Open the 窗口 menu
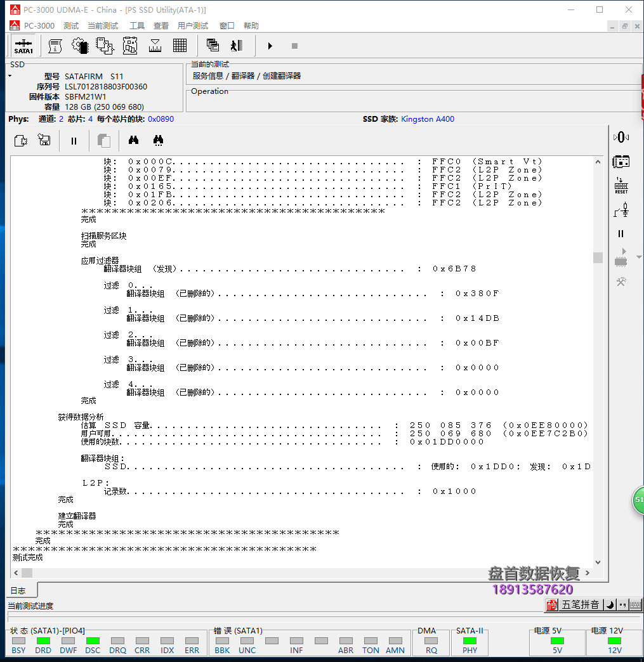The image size is (644, 662). point(227,26)
